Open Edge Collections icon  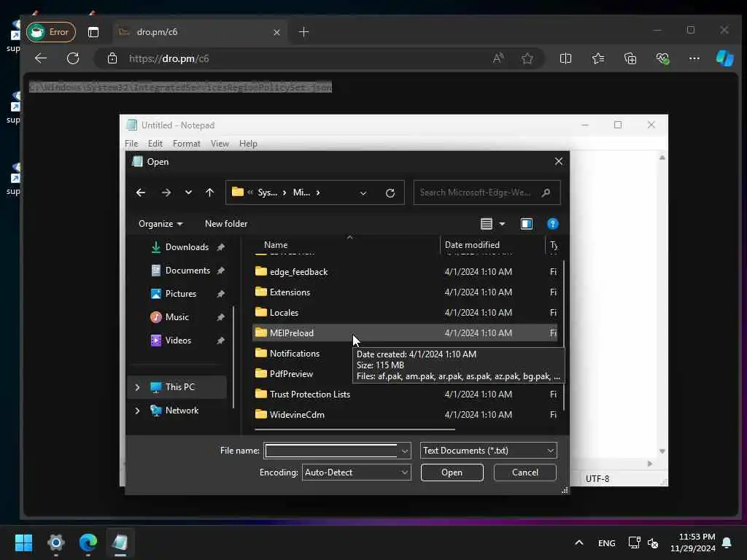(630, 58)
